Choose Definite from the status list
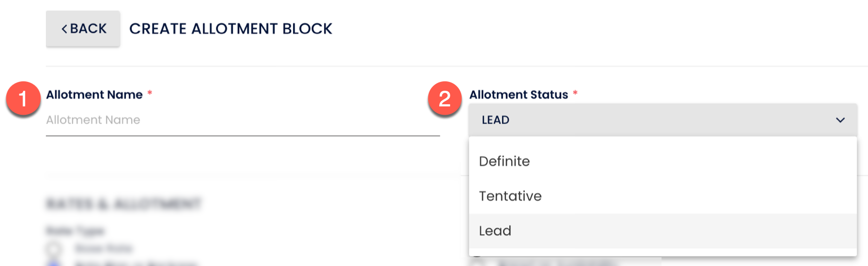This screenshot has width=868, height=266. pyautogui.click(x=505, y=161)
